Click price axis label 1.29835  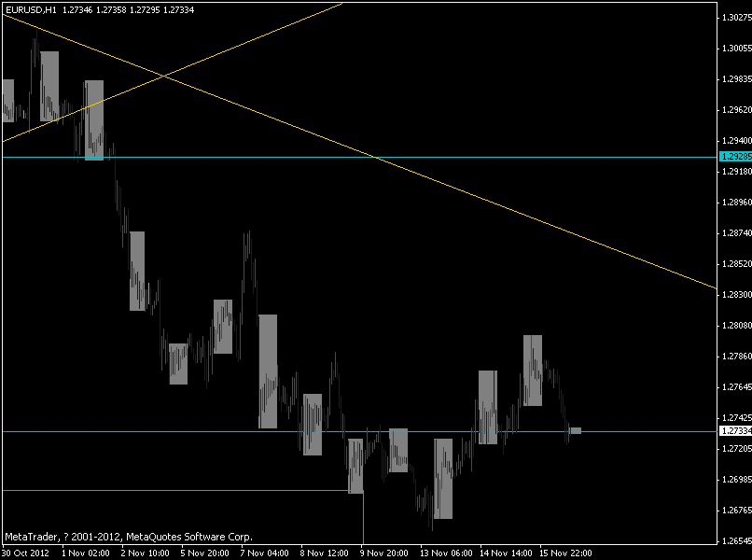click(737, 79)
